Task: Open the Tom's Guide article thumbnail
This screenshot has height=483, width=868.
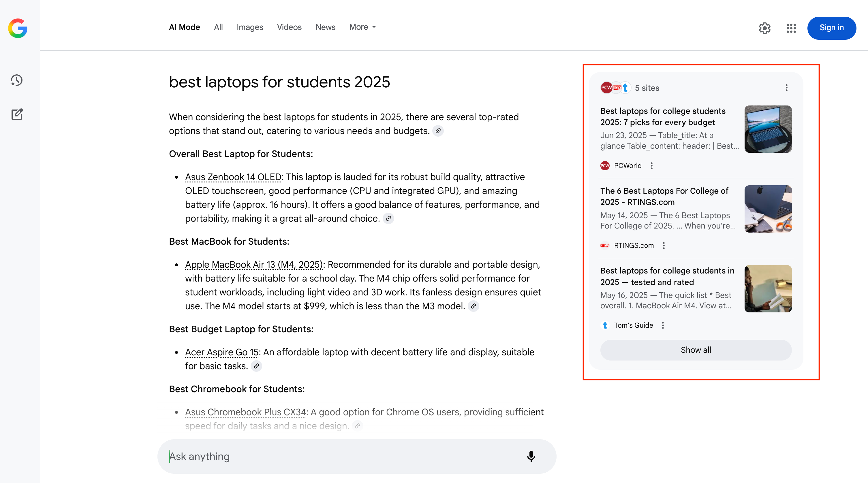Action: (x=768, y=289)
